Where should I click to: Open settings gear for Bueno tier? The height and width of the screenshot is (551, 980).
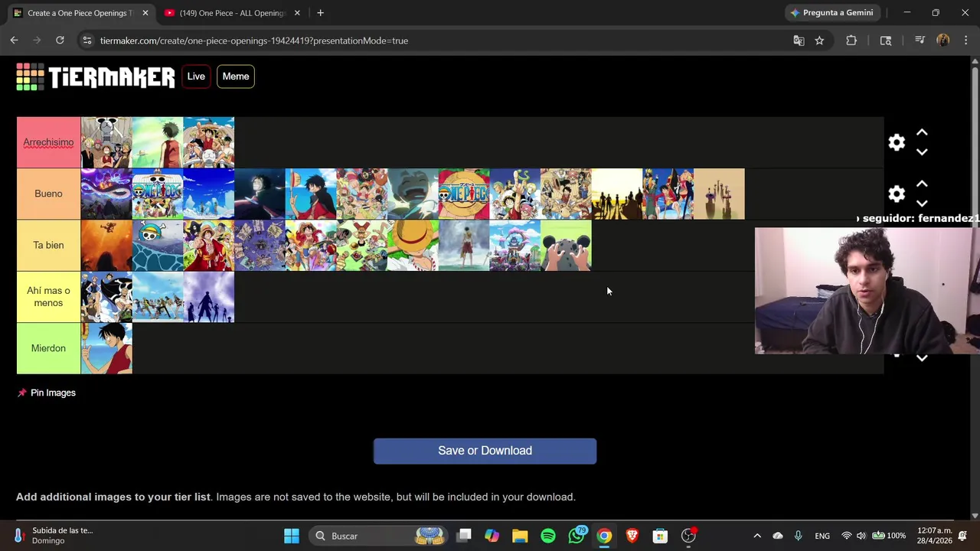coord(897,194)
